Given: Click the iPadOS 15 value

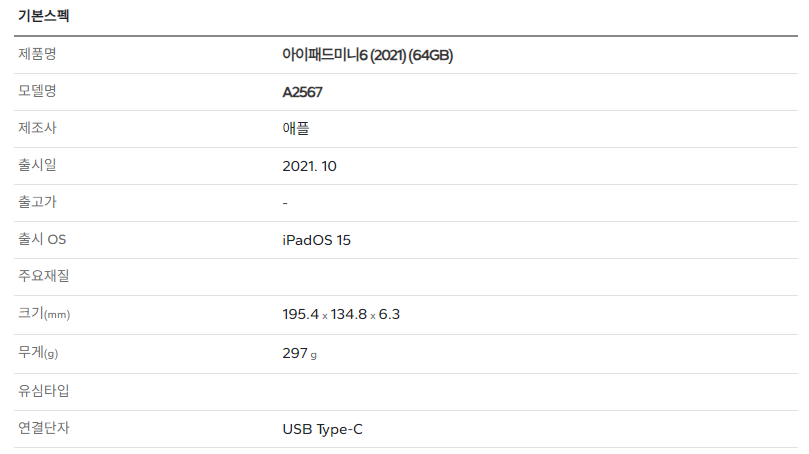Looking at the screenshot, I should (x=316, y=240).
